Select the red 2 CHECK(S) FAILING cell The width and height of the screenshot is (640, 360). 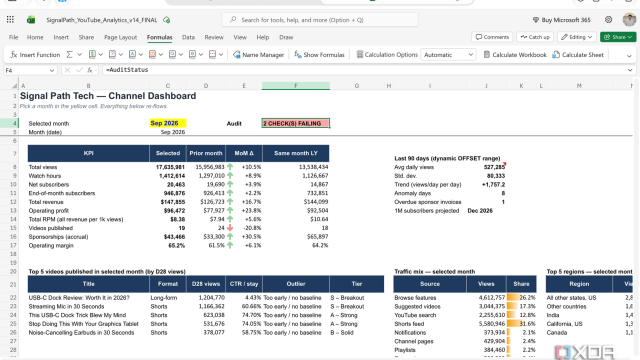click(x=296, y=123)
